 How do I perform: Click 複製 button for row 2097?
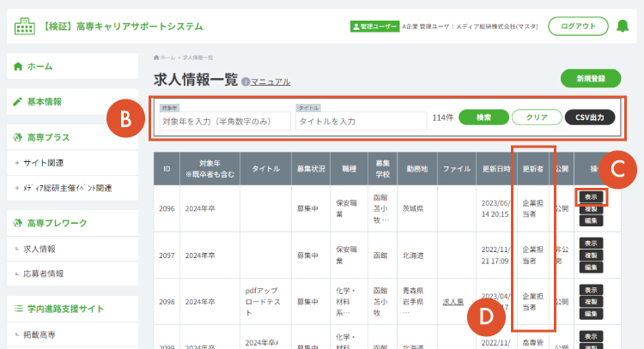(591, 255)
